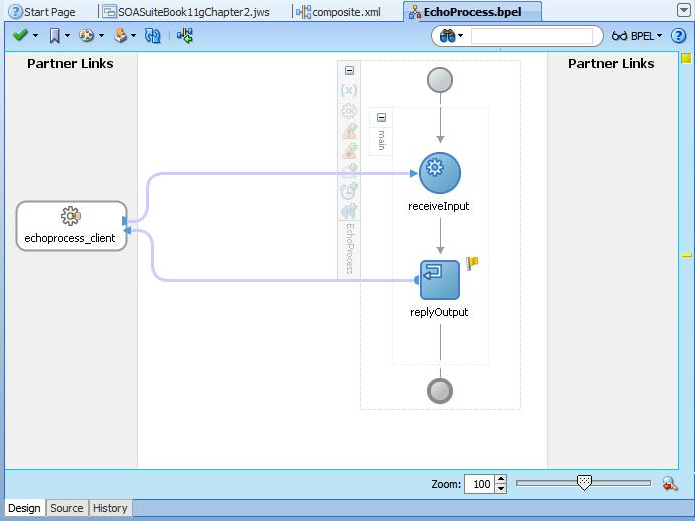Viewport: 695px width, 521px height.
Task: Click the add message handler icon behind the arrow
Action: [350, 171]
